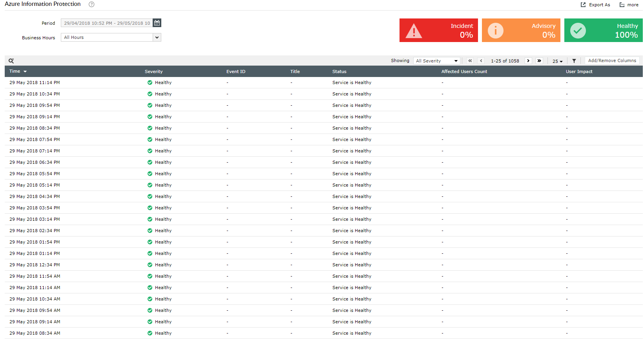Open the more options menu
The image size is (644, 339).
tap(629, 5)
